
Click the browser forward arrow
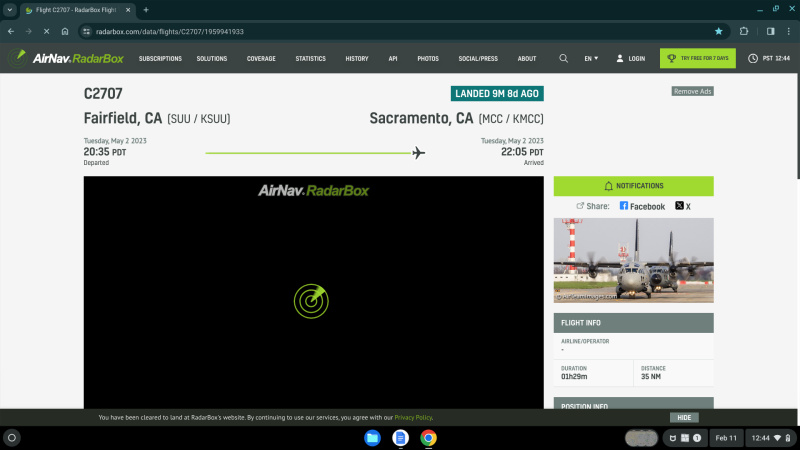(x=29, y=31)
